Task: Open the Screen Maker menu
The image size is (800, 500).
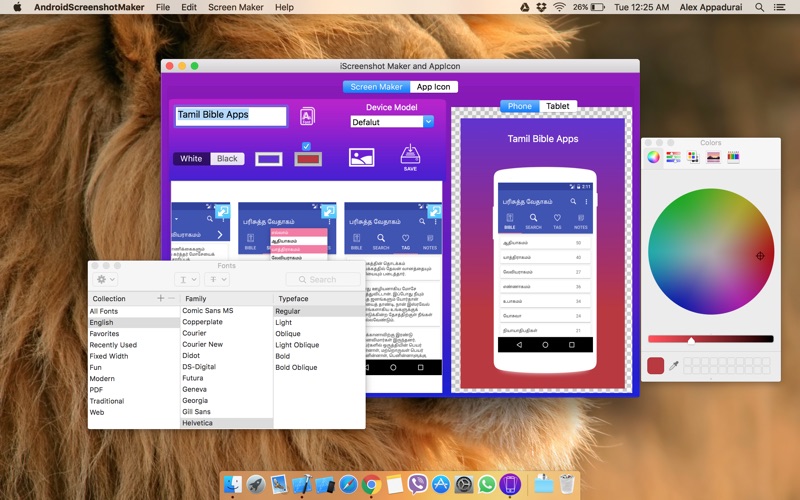Action: point(236,7)
